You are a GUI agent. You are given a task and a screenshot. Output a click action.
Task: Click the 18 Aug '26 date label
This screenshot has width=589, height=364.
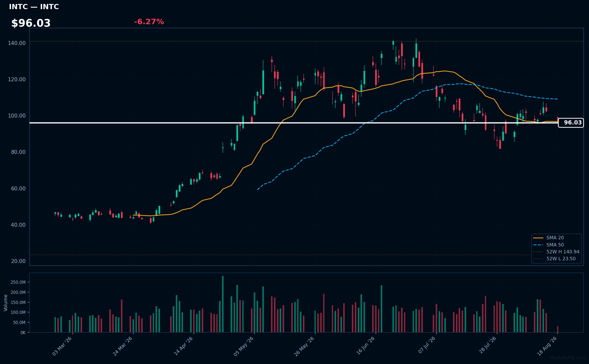click(x=547, y=346)
